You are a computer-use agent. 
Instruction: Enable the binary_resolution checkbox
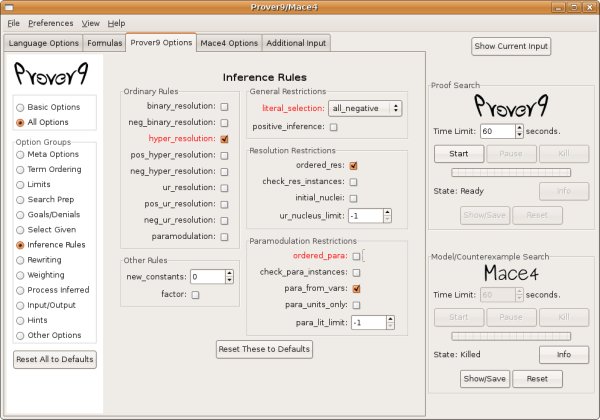click(x=224, y=107)
